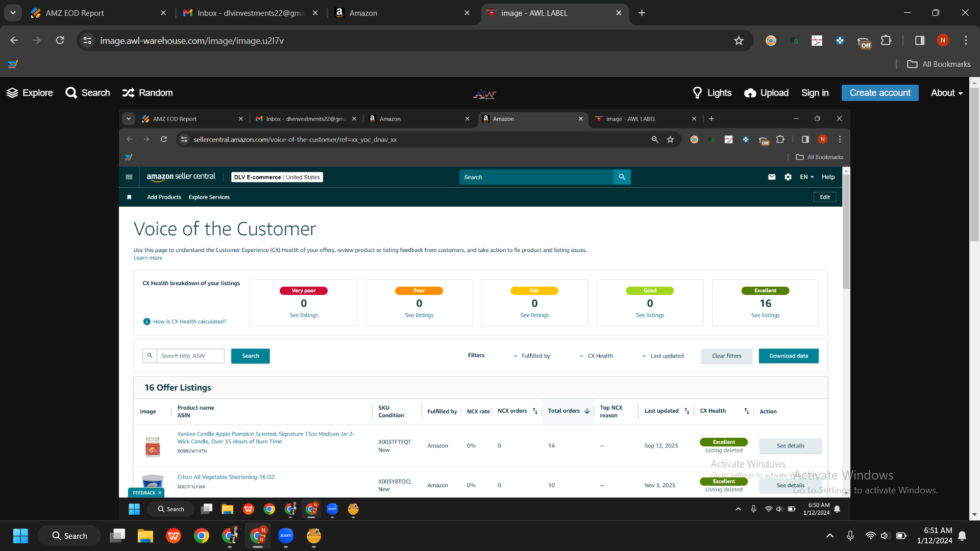Switch to the Amazon browser tab
The height and width of the screenshot is (551, 980).
coord(402,13)
